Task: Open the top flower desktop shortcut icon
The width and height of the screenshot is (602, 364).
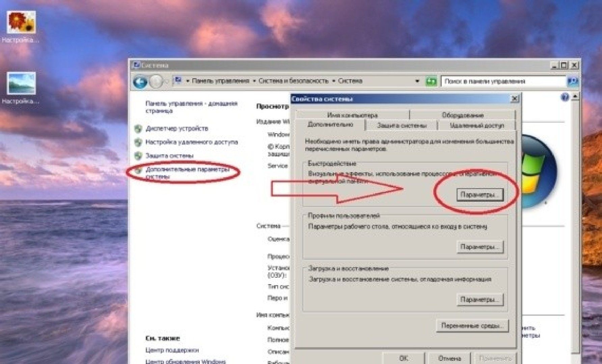Action: pyautogui.click(x=22, y=23)
